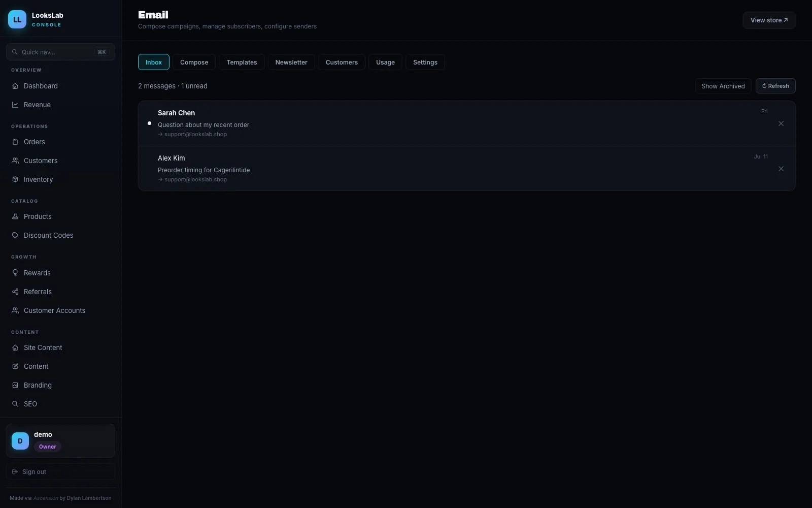The image size is (812, 508).
Task: Click the Site Content home icon
Action: [x=15, y=347]
